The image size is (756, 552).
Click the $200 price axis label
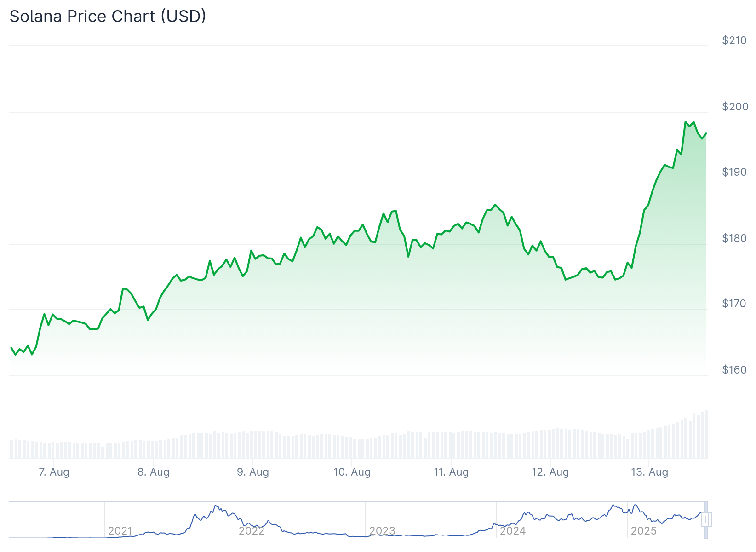tap(735, 107)
